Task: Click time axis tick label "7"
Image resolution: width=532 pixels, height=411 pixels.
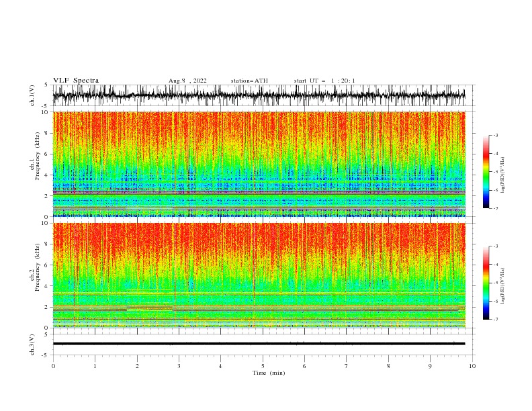Action: tap(347, 366)
